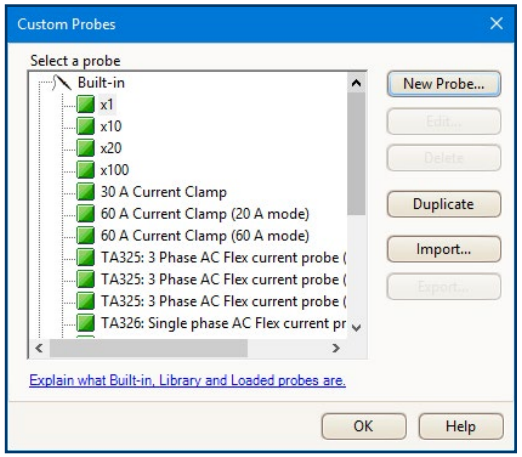
Task: Click the green icon beside x10
Action: (x=86, y=126)
